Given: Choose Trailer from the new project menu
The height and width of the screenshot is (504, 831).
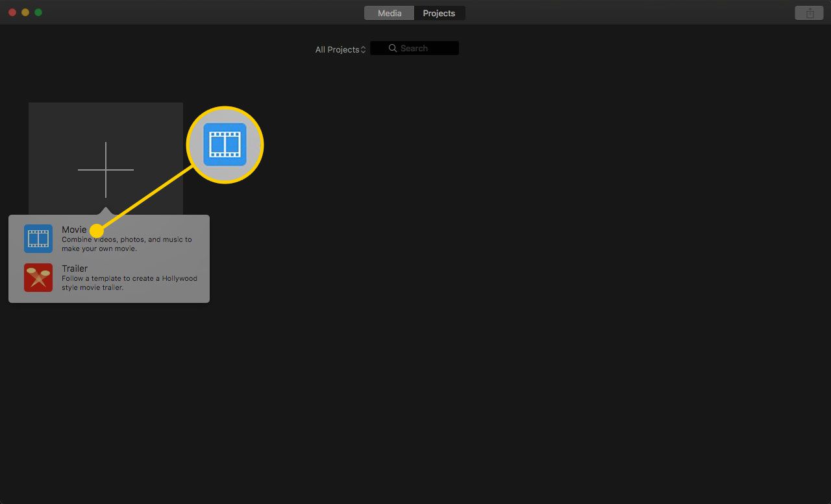Looking at the screenshot, I should coord(109,278).
